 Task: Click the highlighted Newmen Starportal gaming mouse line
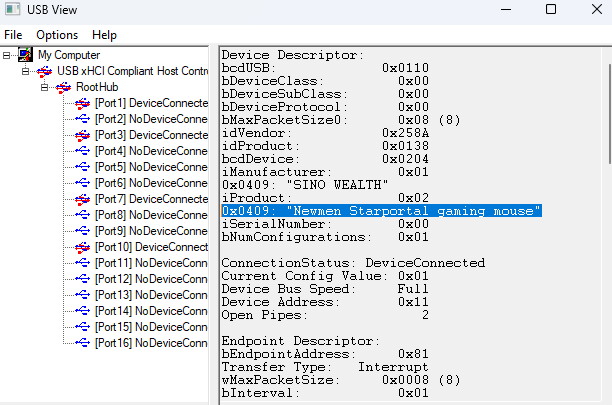[381, 211]
